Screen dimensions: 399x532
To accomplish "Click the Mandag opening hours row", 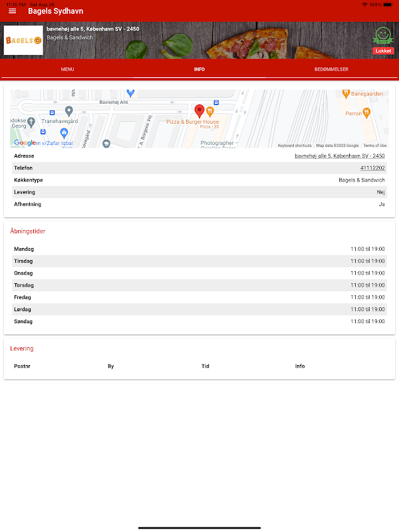I will click(x=199, y=249).
